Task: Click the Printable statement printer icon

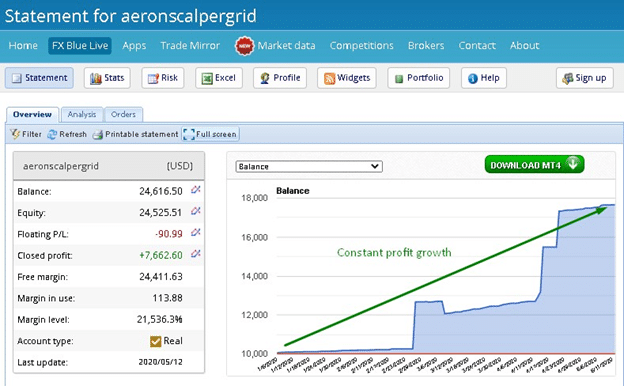Action: pos(98,135)
